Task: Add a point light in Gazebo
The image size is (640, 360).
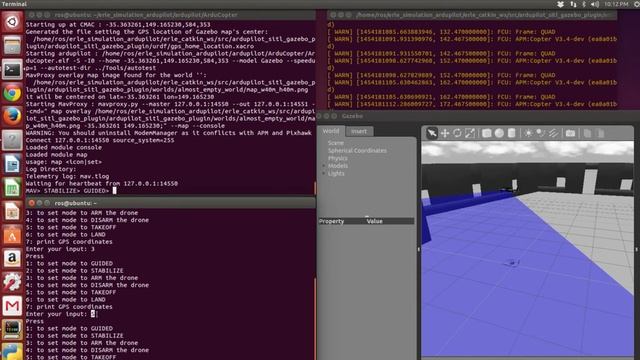Action: click(528, 133)
